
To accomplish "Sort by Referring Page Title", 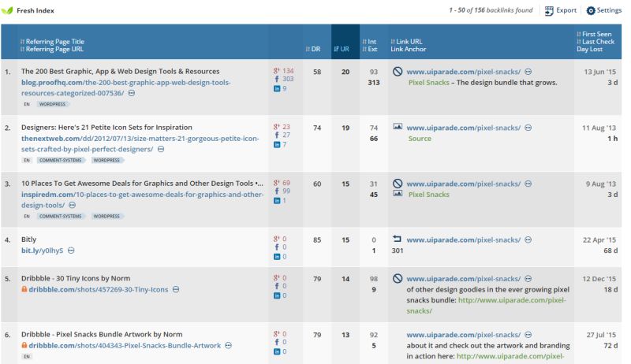I will click(52, 42).
